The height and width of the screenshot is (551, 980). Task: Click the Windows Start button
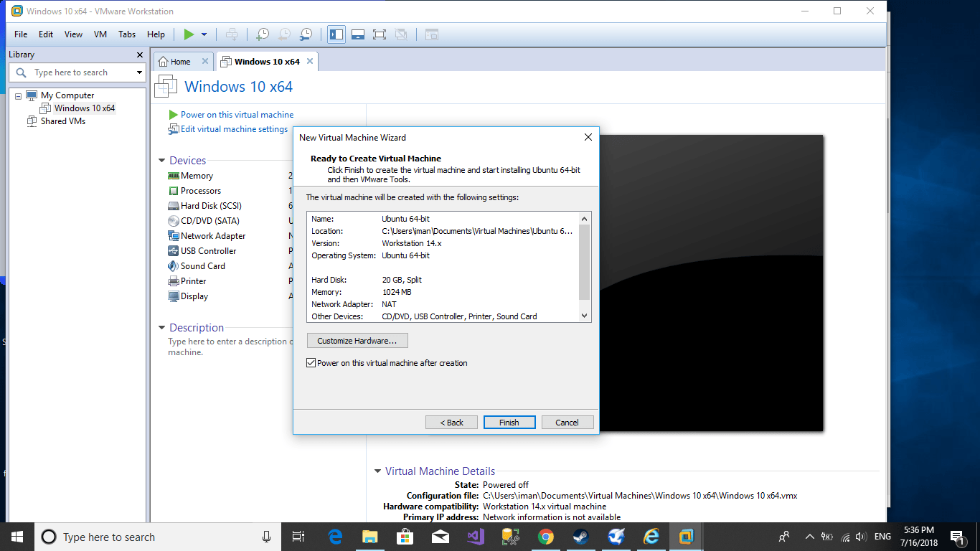[17, 537]
